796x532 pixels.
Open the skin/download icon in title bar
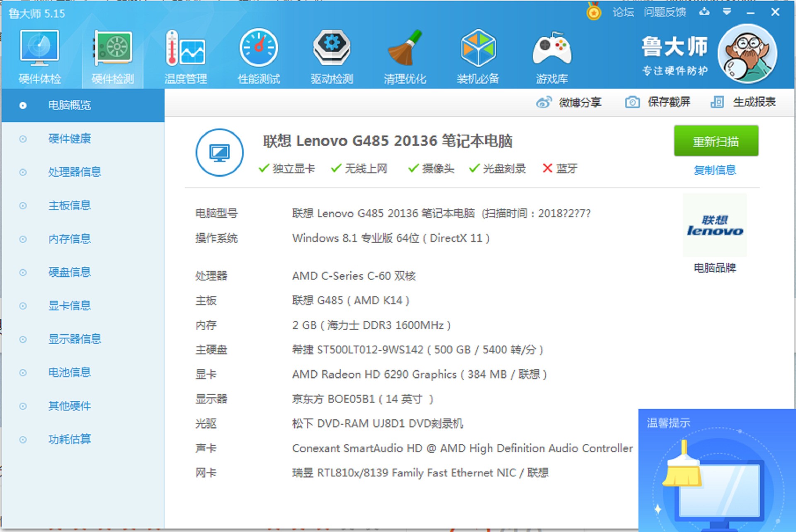click(704, 12)
